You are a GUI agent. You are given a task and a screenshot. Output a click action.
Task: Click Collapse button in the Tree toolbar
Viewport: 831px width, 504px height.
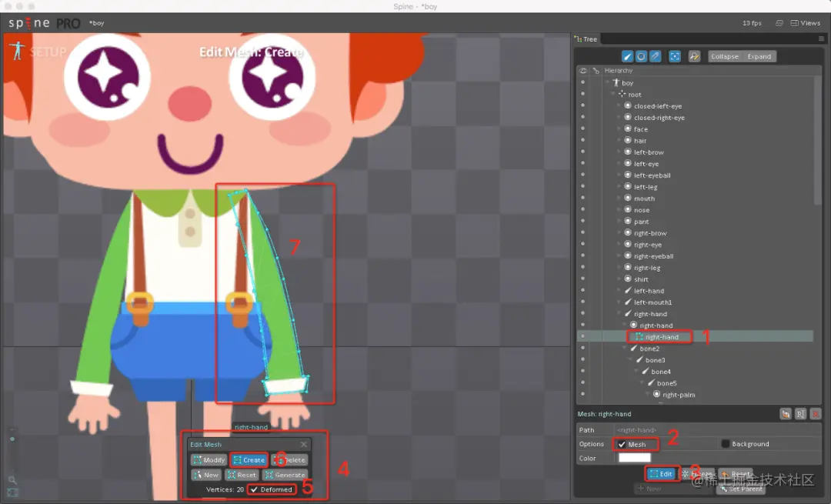point(725,56)
